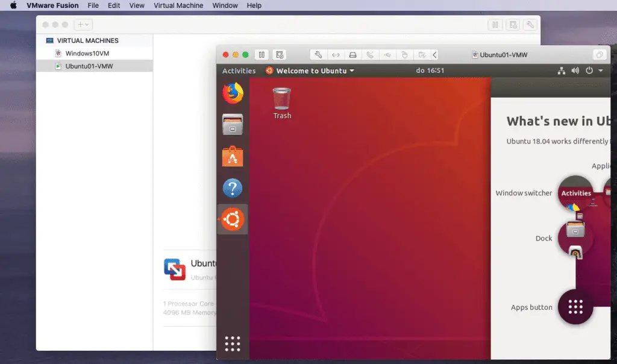Image resolution: width=617 pixels, height=364 pixels.
Task: Click the sound device icon in VM toolbar
Action: [370, 55]
